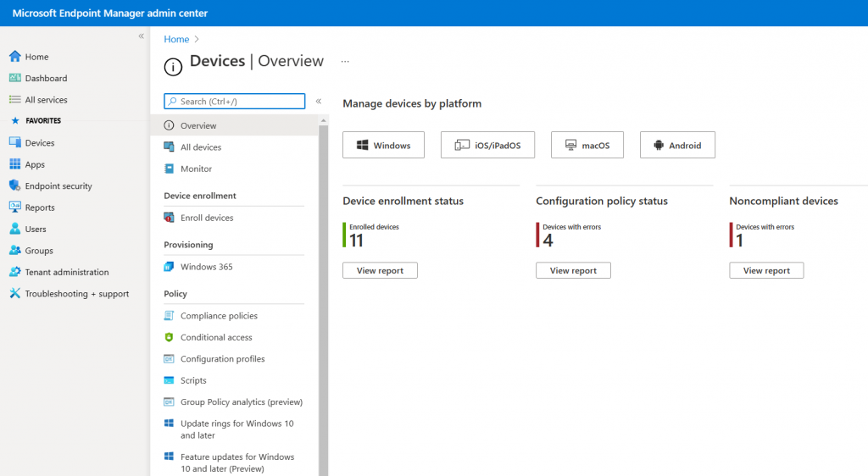View report for Configuration policy status
The height and width of the screenshot is (476, 868).
tap(574, 270)
